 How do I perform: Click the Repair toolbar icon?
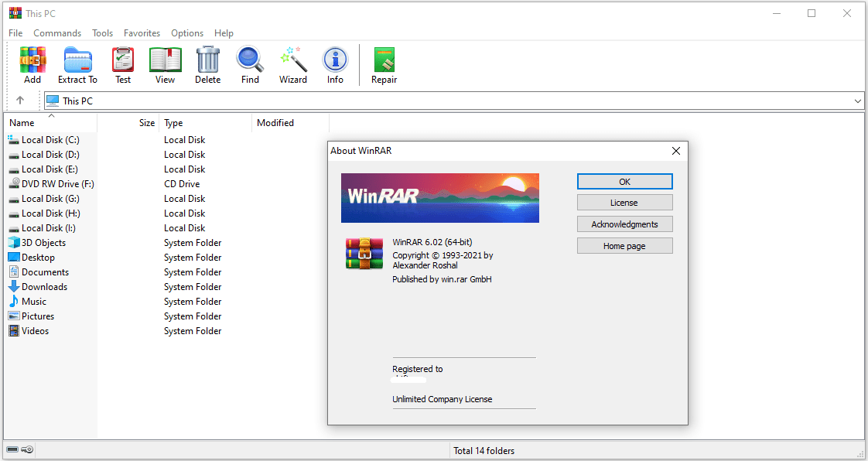(384, 60)
